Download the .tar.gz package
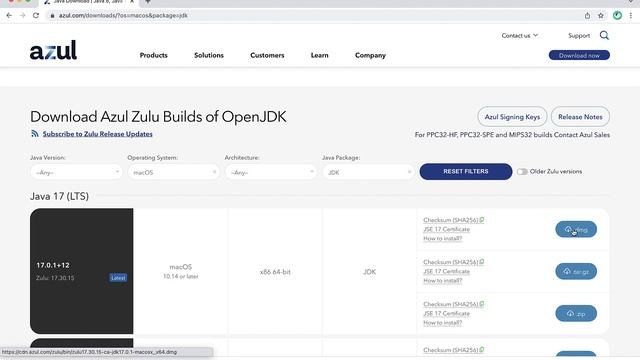640x360 pixels. coord(576,271)
